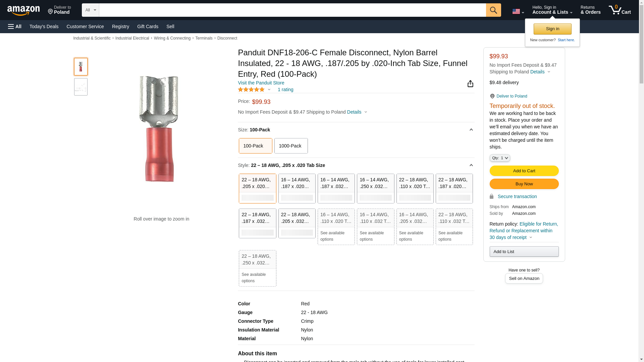Select the 1000-Pack size option
Image resolution: width=644 pixels, height=362 pixels.
(x=291, y=146)
